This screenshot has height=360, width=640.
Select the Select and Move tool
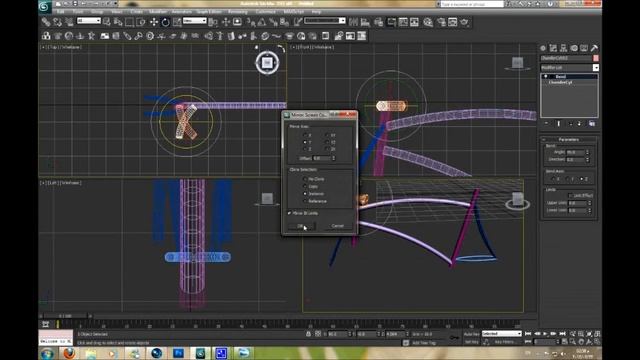click(154, 22)
